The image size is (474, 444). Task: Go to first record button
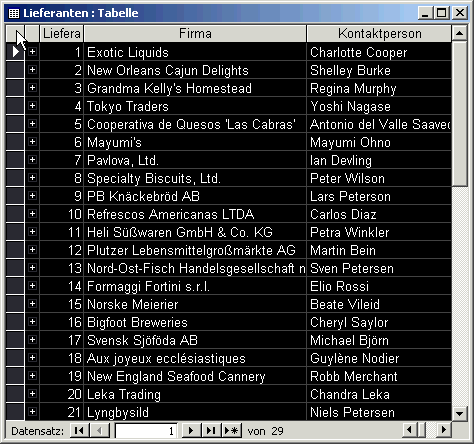point(79,431)
